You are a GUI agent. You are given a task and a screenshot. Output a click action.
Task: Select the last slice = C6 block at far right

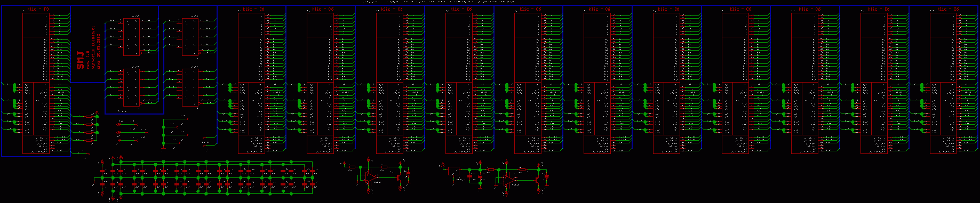pyautogui.click(x=944, y=84)
